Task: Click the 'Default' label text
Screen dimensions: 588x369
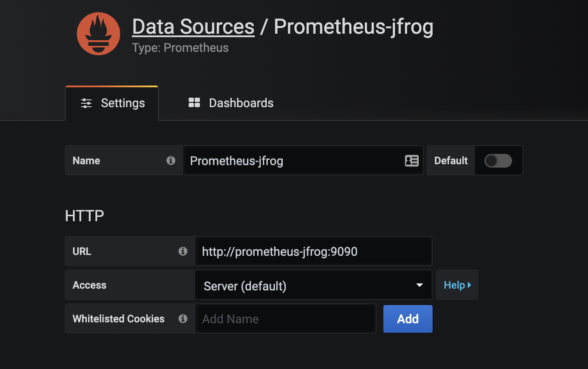Action: (x=451, y=161)
